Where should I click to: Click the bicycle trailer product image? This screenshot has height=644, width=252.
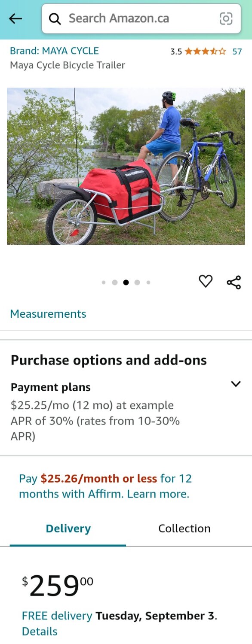point(126,166)
